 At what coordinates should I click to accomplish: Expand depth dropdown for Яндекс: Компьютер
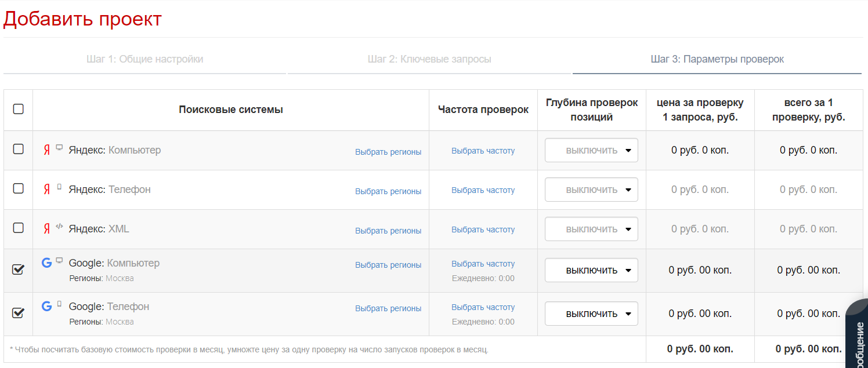[591, 150]
